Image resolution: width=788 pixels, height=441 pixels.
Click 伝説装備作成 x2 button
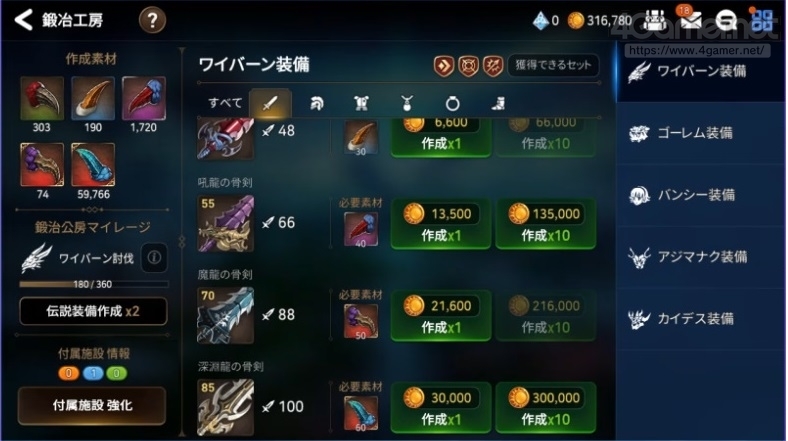pos(93,311)
